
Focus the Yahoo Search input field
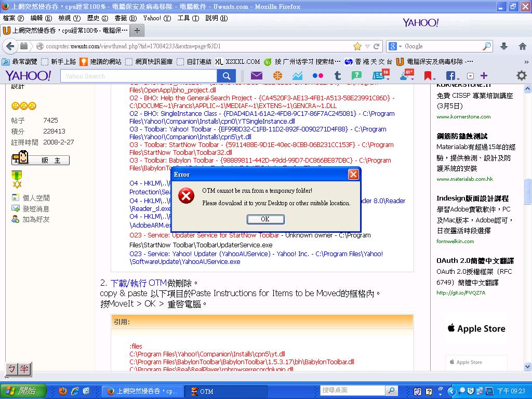tap(138, 76)
